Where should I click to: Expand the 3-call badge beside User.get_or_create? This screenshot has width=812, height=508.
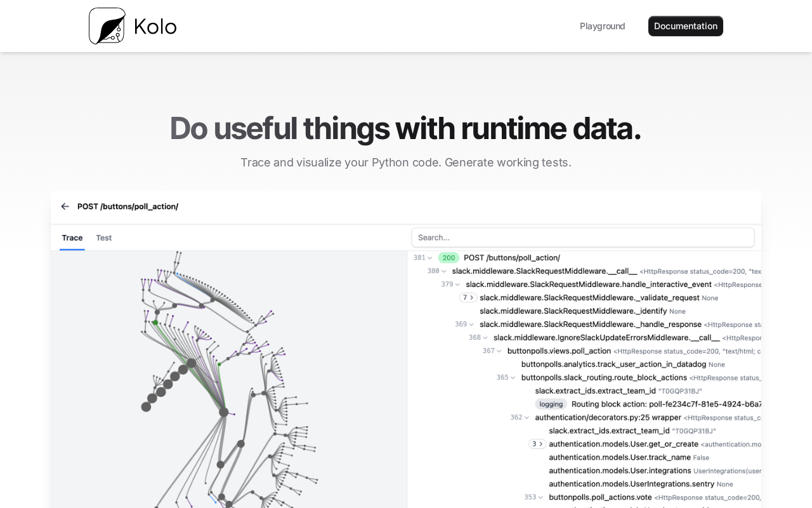(537, 444)
